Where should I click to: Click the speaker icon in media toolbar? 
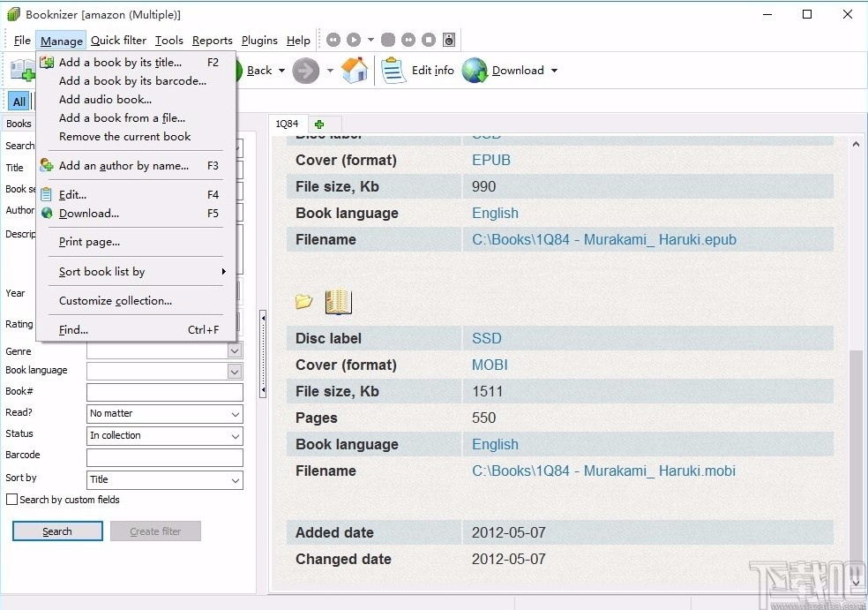point(449,40)
